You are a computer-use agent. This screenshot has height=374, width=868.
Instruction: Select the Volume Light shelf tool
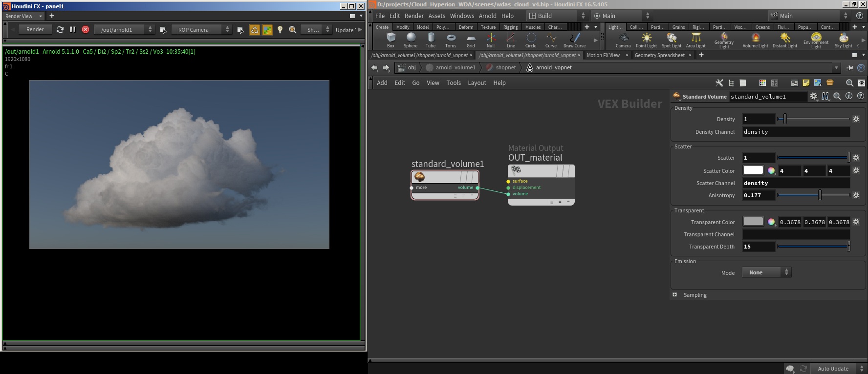755,40
